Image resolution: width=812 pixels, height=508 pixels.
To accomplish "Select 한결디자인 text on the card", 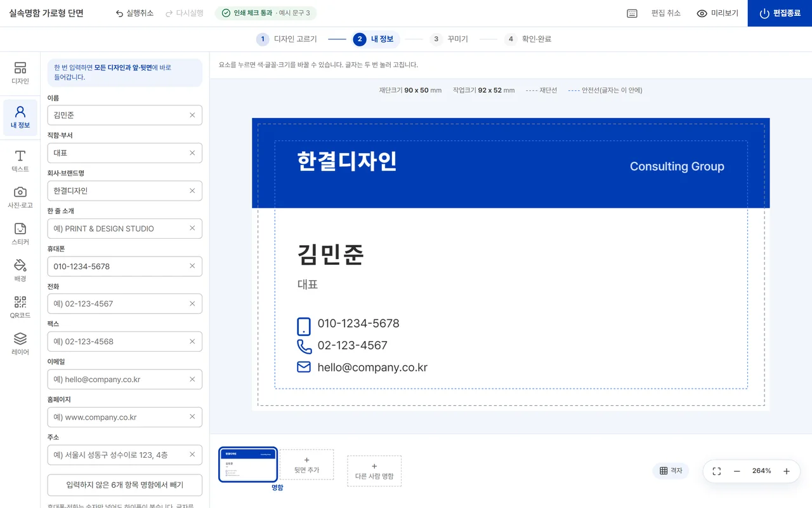I will click(347, 161).
